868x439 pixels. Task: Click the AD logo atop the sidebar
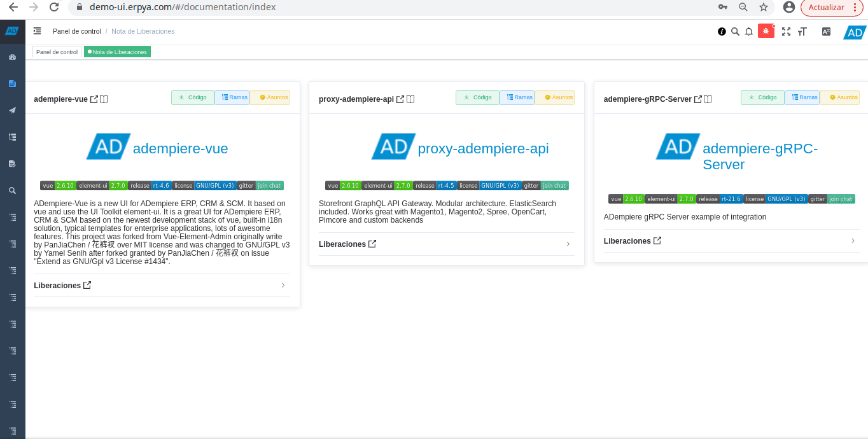point(12,31)
